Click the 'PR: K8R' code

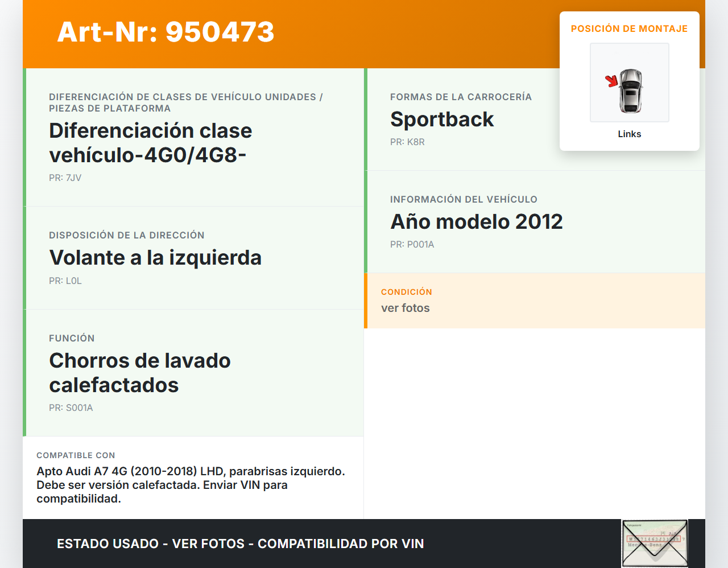407,142
